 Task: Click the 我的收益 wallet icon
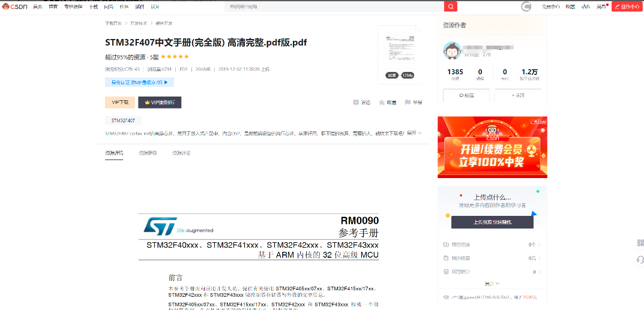(x=446, y=258)
